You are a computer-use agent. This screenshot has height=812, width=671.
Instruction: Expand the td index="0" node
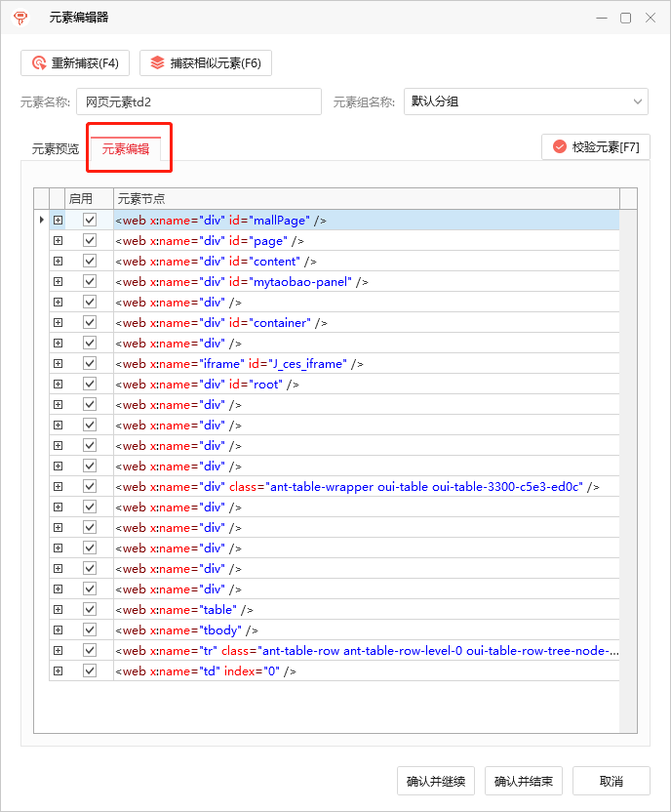(58, 671)
